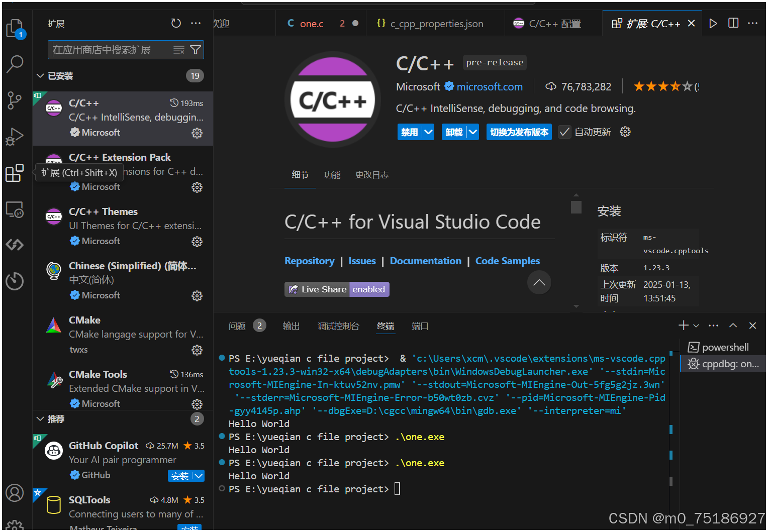Open the manage gear for C/C++ Themes
The width and height of the screenshot is (768, 532).
[197, 241]
